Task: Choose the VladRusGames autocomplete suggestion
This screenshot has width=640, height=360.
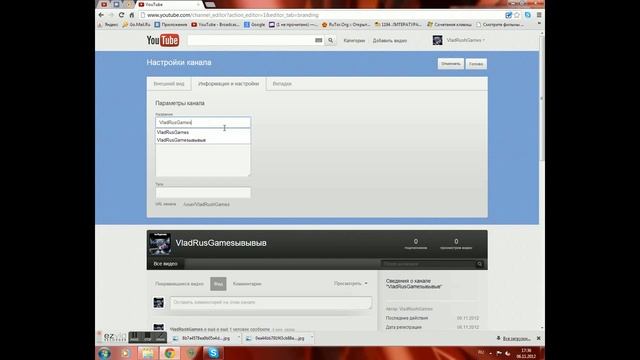Action: [203, 132]
